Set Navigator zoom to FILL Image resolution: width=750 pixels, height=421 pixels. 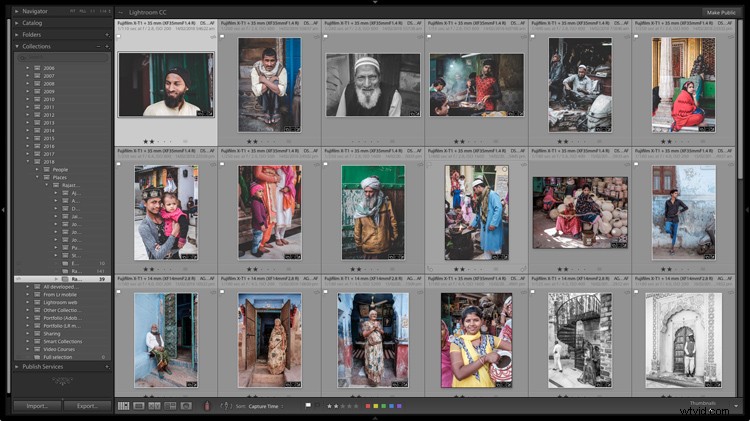coord(83,11)
